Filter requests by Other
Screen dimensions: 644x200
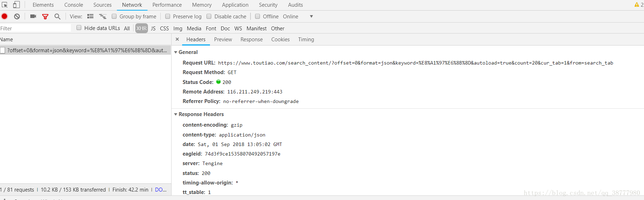click(x=278, y=29)
